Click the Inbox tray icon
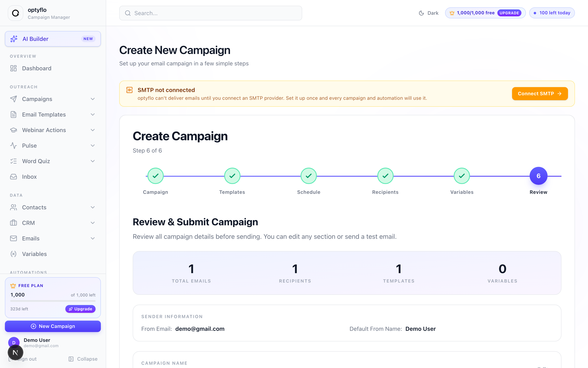The width and height of the screenshot is (588, 368). [14, 177]
